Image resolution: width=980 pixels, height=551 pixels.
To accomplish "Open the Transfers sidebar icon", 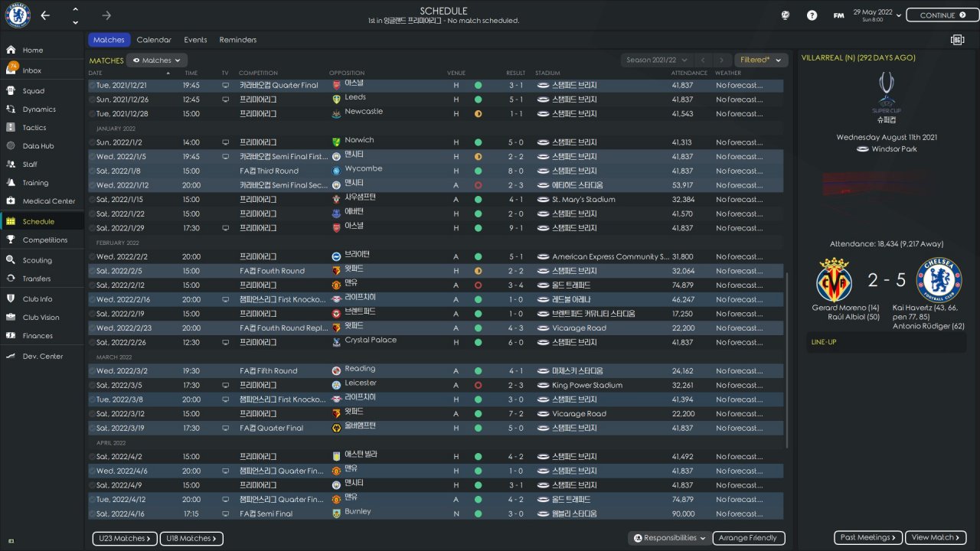I will pos(11,279).
